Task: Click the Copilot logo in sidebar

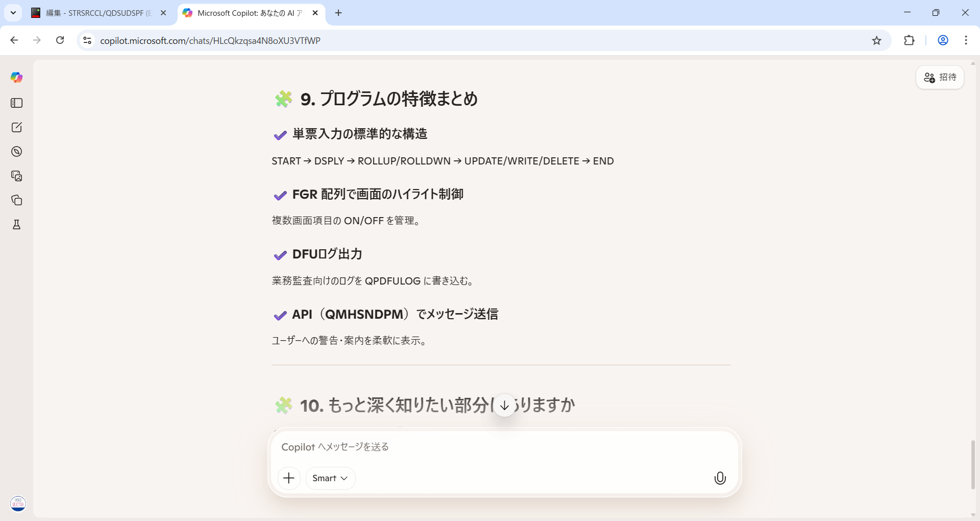Action: (16, 77)
